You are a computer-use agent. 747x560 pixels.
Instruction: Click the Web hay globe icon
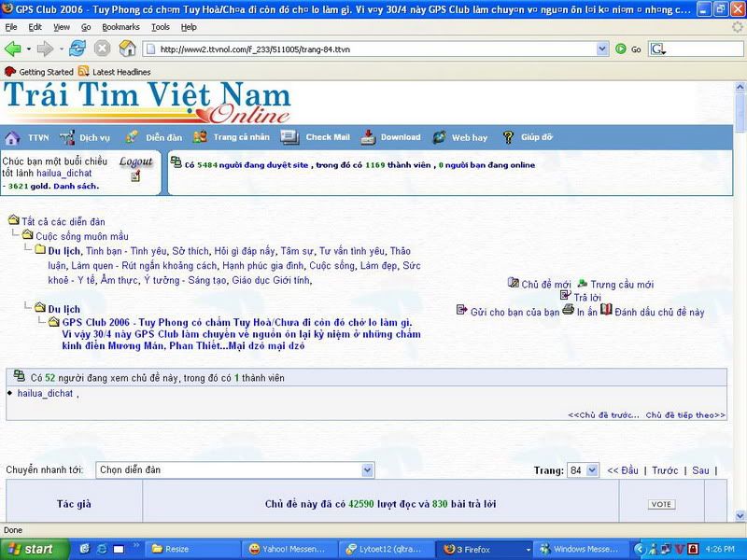(x=439, y=137)
